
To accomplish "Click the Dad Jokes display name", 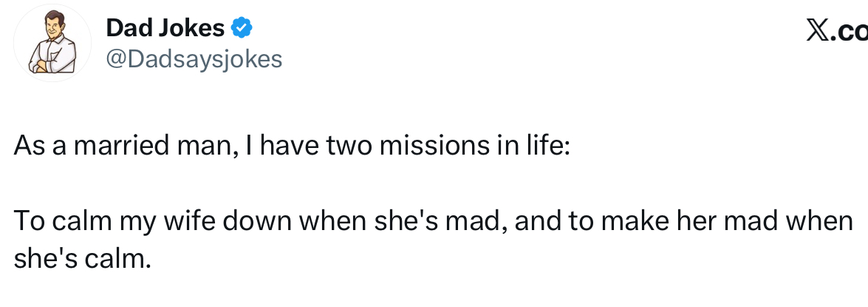I will [x=165, y=27].
